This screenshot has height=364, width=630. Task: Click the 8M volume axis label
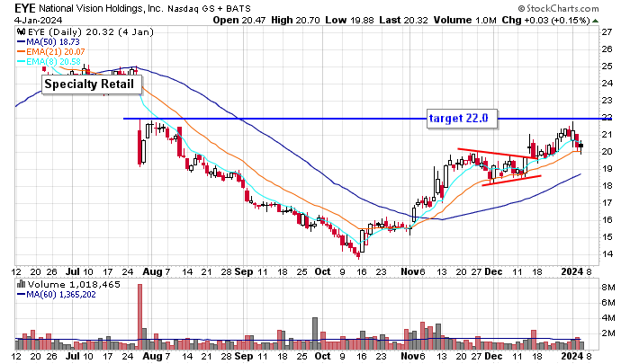pos(607,288)
